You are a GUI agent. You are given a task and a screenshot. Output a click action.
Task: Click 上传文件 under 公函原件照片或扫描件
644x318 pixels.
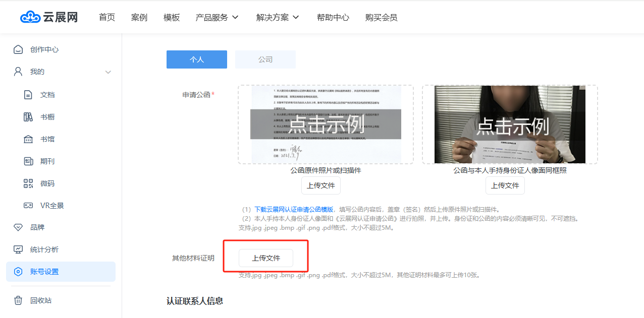click(x=321, y=185)
